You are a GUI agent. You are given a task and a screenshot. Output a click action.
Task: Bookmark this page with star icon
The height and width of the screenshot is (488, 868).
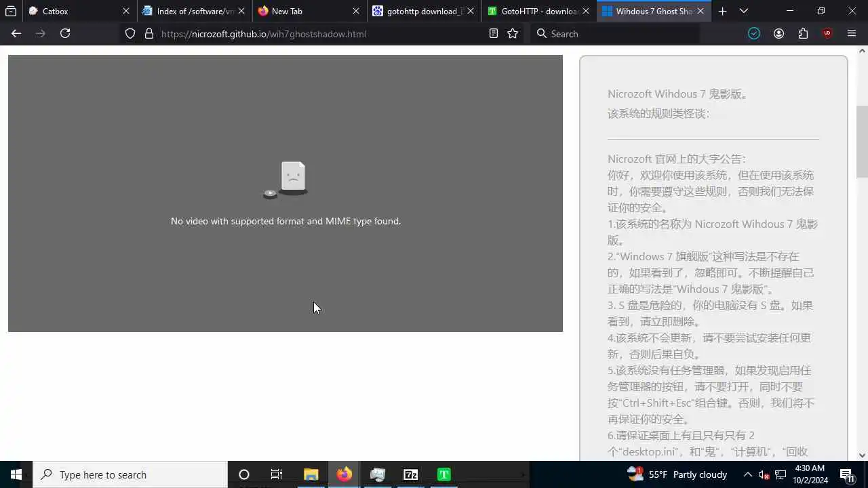(x=513, y=33)
